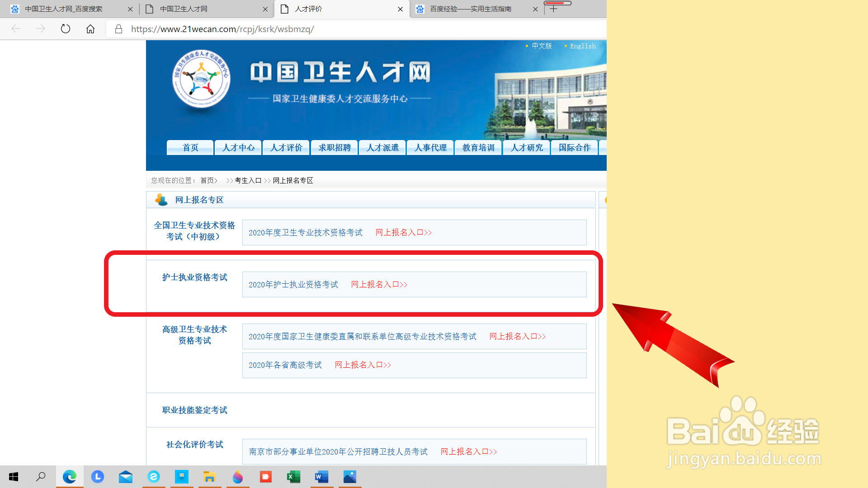Image resolution: width=868 pixels, height=488 pixels.
Task: Open the colorful droplet app in taskbar
Action: [238, 477]
